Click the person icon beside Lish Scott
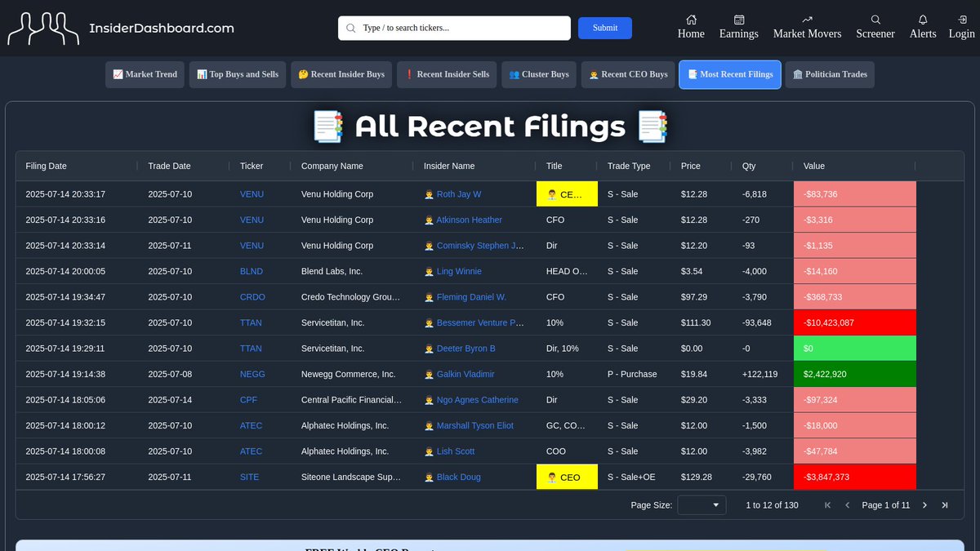 (x=429, y=451)
